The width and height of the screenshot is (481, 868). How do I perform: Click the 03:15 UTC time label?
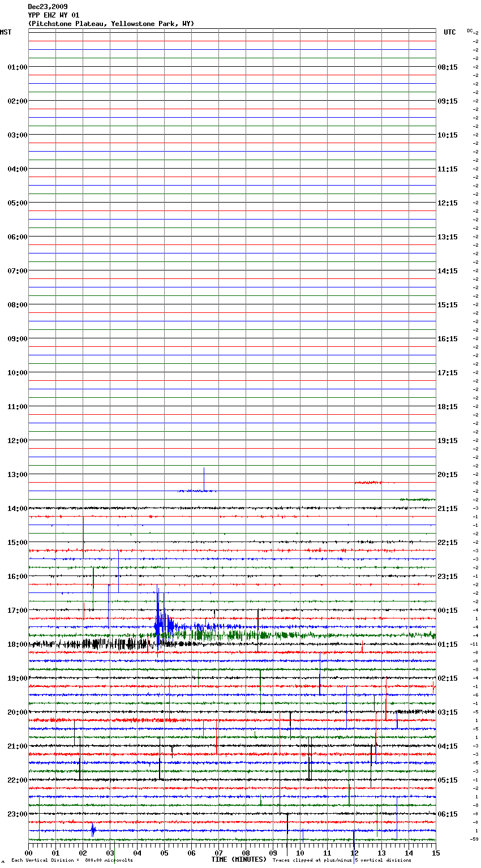coord(448,712)
